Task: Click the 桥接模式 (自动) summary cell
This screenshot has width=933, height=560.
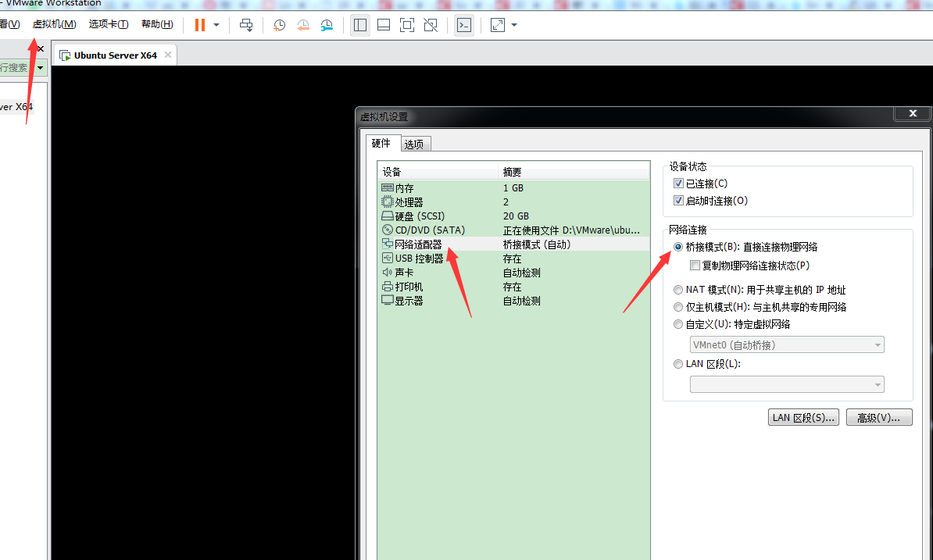Action: (537, 244)
